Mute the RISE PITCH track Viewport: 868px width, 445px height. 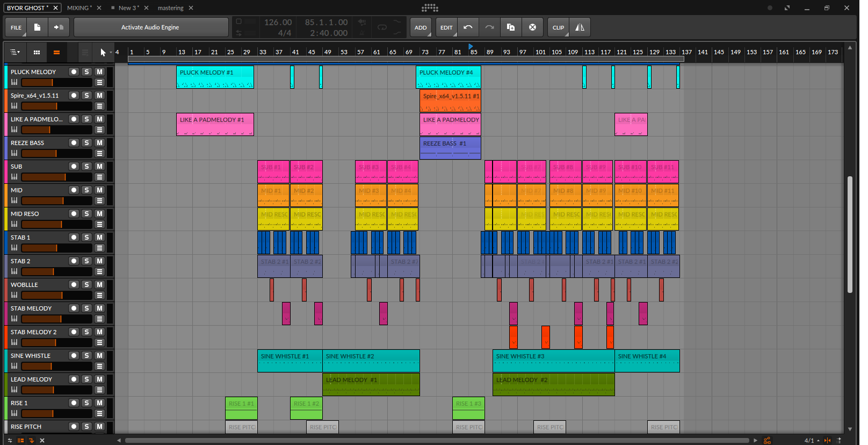pyautogui.click(x=99, y=427)
